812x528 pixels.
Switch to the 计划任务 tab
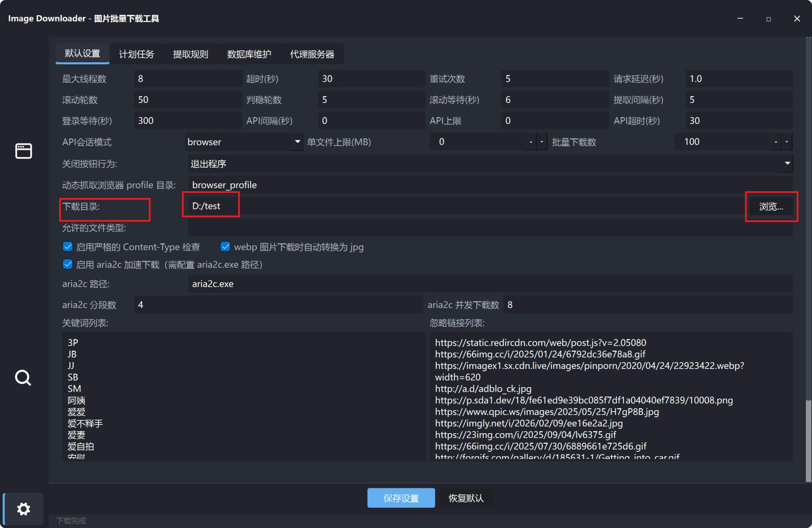point(137,54)
